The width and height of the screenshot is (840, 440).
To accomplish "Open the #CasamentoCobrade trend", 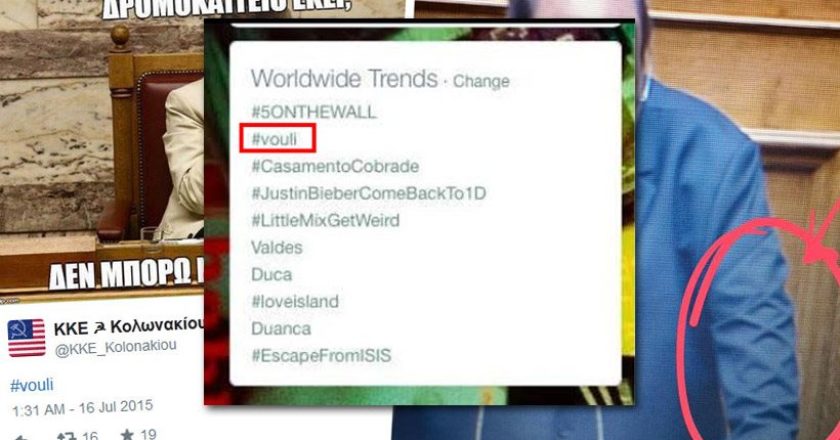I will [335, 166].
